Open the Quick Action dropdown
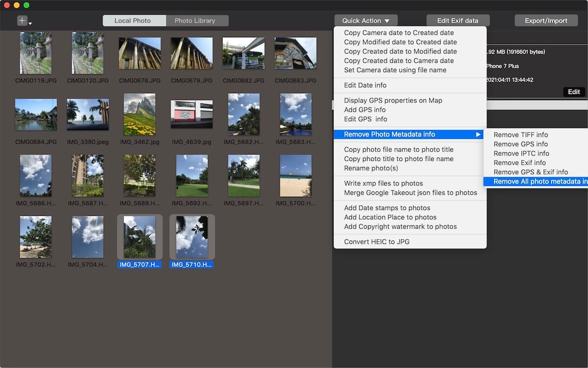 coord(366,21)
